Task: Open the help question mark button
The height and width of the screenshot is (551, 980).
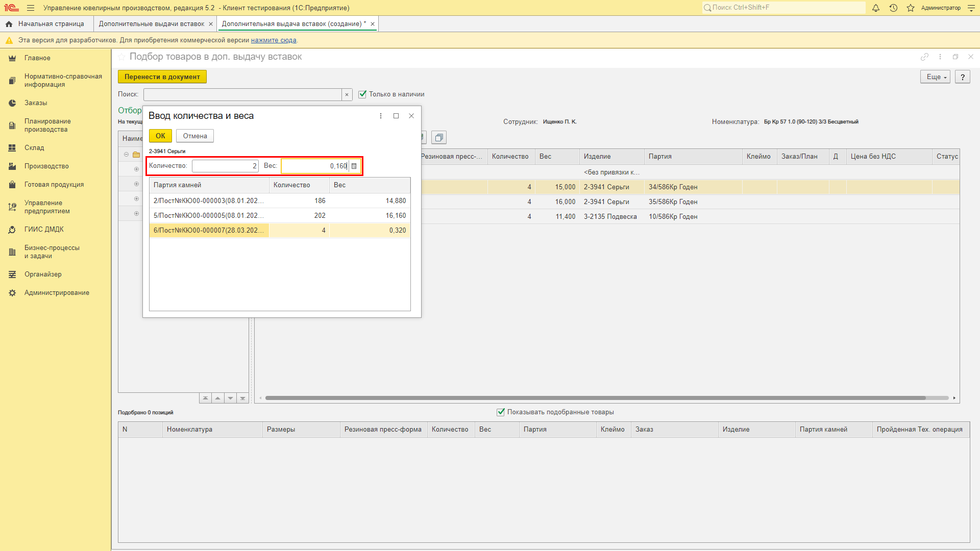Action: coord(963,77)
